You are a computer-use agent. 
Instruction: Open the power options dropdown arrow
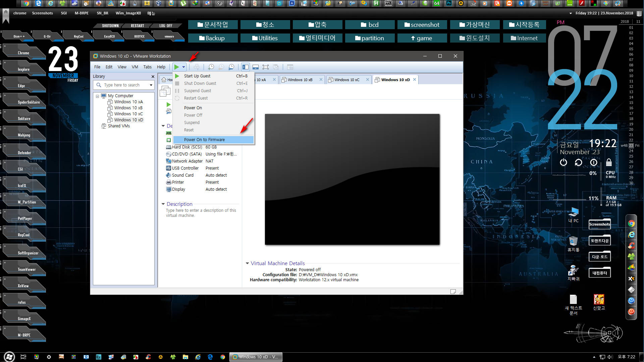coord(183,67)
